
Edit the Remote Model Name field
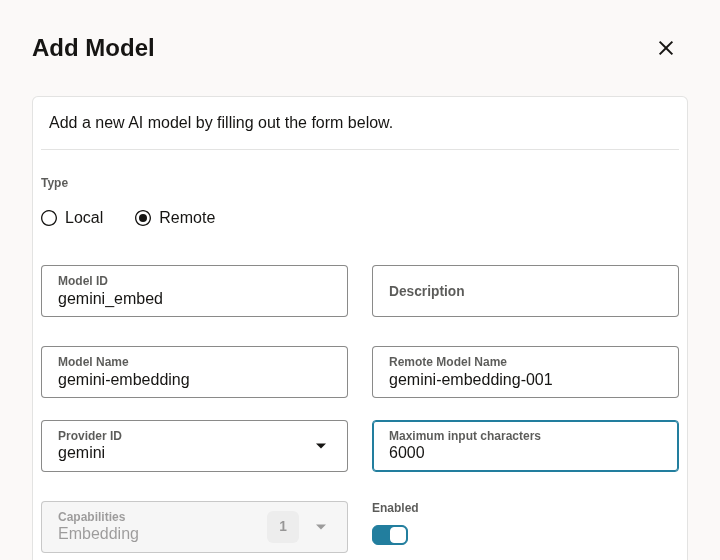click(x=525, y=372)
